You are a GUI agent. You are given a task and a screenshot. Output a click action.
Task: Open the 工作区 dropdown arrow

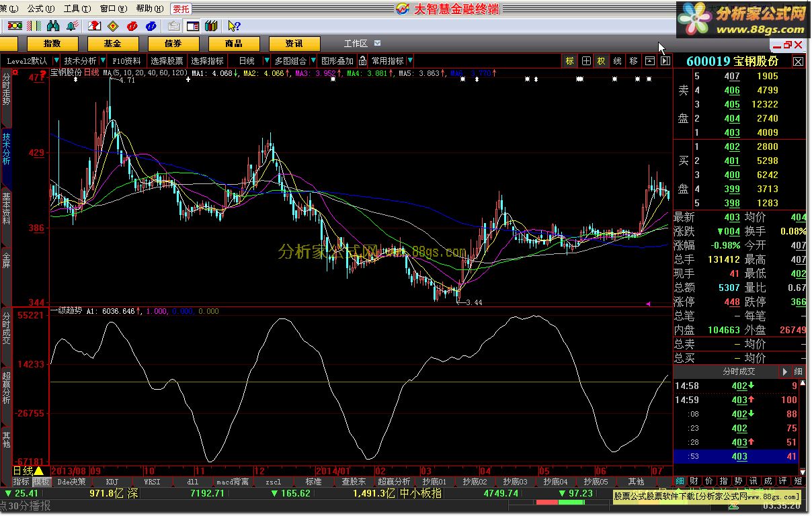click(x=377, y=43)
